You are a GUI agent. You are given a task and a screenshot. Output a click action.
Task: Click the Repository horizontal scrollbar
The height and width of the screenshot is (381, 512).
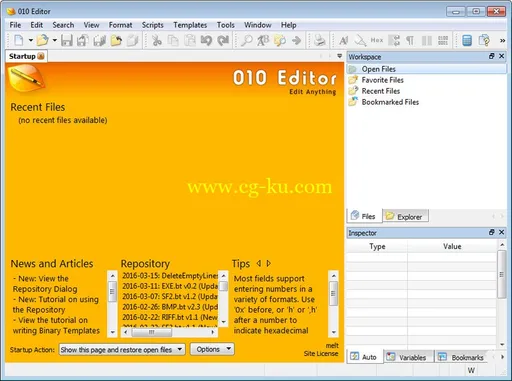pos(169,332)
